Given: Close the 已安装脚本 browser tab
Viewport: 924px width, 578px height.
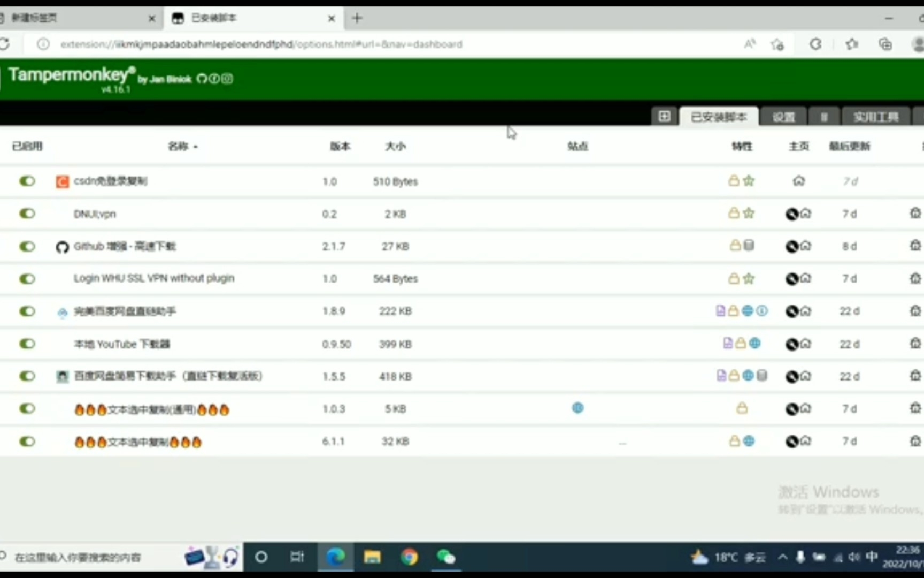Looking at the screenshot, I should (x=332, y=19).
